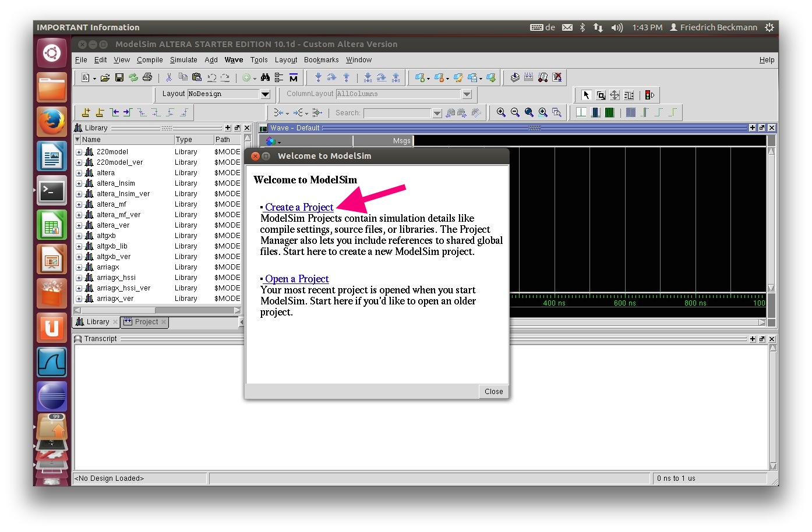This screenshot has width=812, height=532.
Task: Open the Simulate menu
Action: pos(183,60)
